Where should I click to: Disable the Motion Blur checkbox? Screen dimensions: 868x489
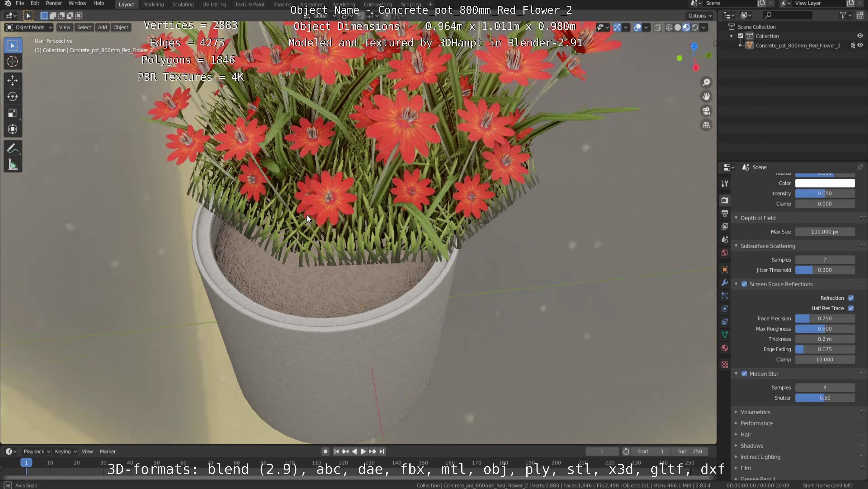coord(744,374)
